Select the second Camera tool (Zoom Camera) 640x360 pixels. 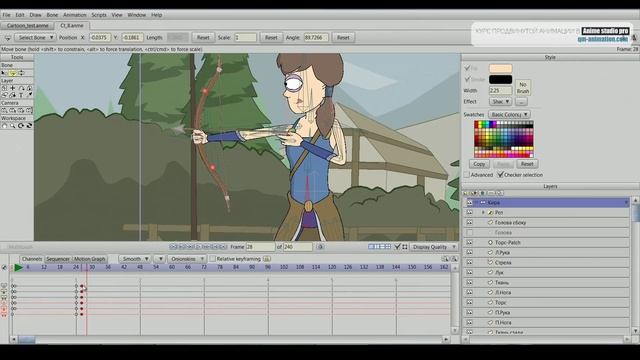point(13,111)
